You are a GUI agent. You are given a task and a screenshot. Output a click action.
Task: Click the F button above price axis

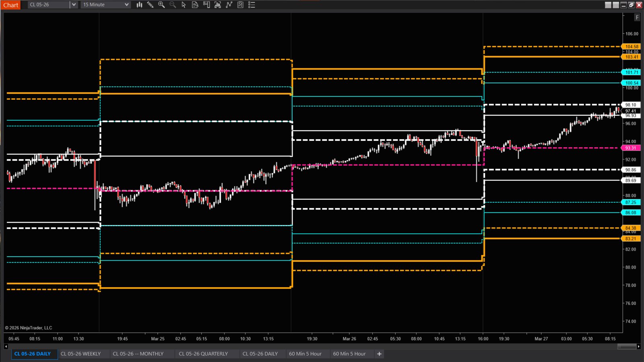(x=637, y=17)
